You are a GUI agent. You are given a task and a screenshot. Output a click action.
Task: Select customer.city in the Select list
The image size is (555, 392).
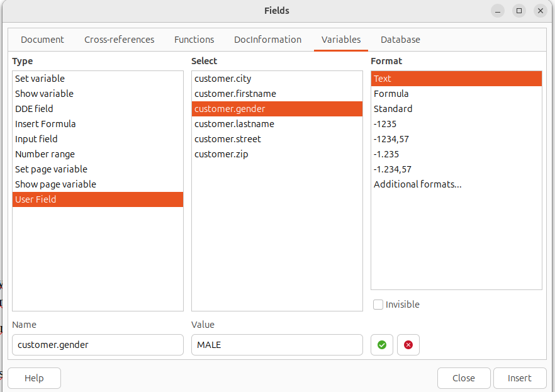click(x=223, y=79)
